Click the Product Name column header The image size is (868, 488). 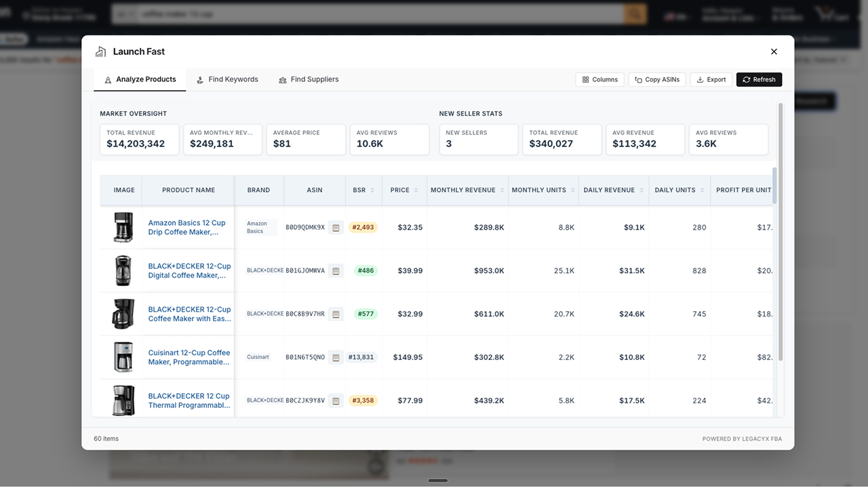pyautogui.click(x=189, y=190)
